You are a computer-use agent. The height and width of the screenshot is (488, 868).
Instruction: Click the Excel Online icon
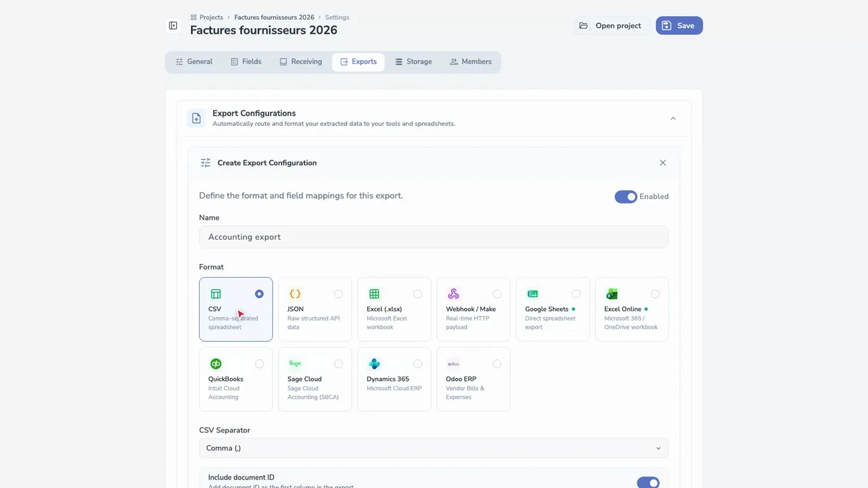click(x=612, y=294)
